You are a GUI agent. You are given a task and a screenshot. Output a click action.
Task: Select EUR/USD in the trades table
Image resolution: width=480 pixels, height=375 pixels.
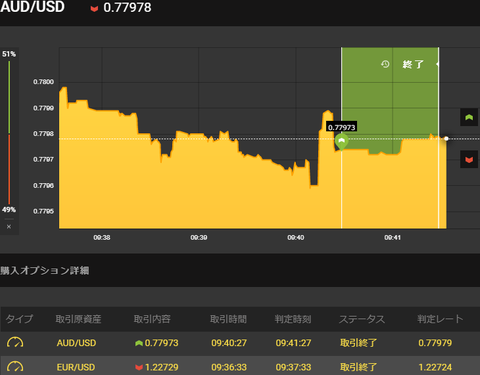(76, 367)
